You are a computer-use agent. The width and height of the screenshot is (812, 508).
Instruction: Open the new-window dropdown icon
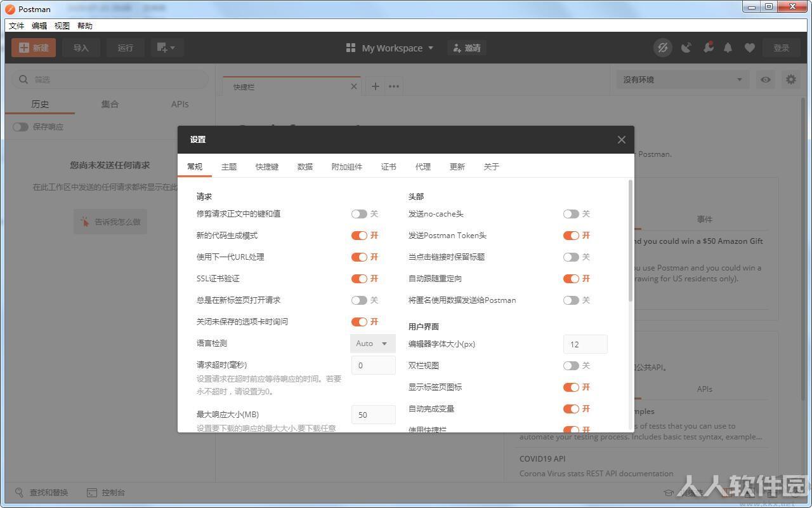[x=166, y=48]
